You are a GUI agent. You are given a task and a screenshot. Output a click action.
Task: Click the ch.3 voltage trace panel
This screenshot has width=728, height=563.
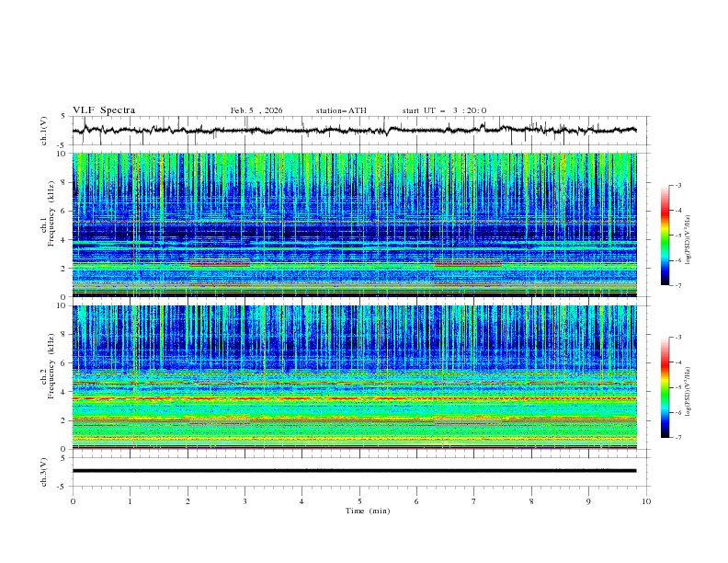click(x=360, y=472)
